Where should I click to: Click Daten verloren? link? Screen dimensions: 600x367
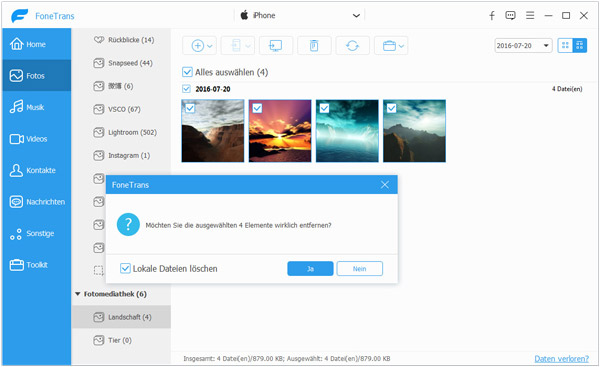click(x=561, y=359)
